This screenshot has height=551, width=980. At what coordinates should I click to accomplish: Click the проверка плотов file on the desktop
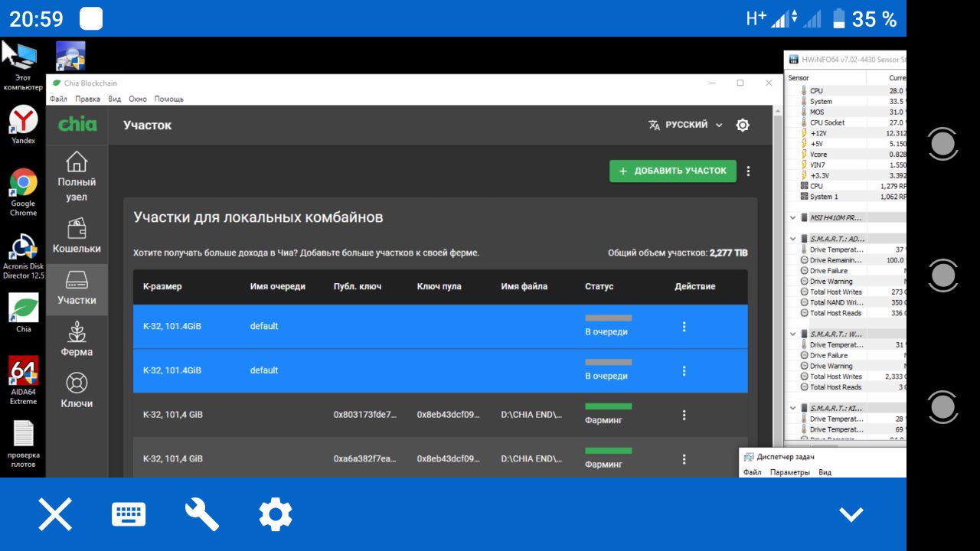tap(23, 444)
